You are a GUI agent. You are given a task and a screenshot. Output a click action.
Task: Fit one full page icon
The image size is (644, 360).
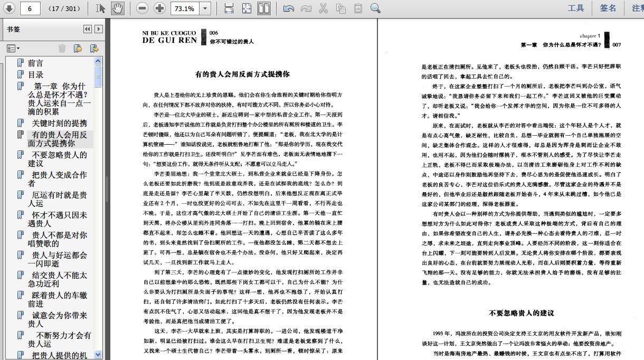[247, 8]
